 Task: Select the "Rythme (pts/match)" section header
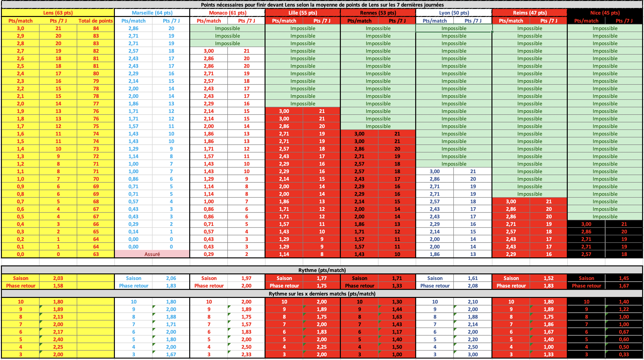click(322, 270)
